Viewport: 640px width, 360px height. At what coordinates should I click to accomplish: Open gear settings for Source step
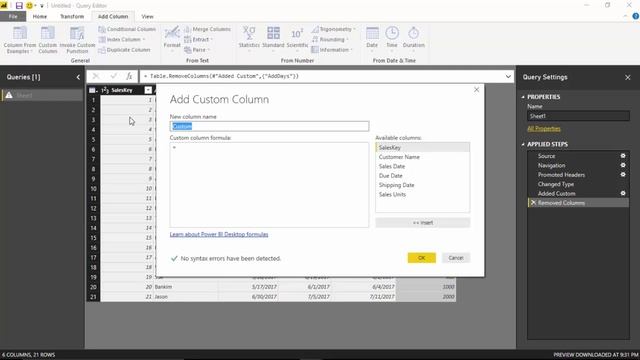[x=623, y=156]
